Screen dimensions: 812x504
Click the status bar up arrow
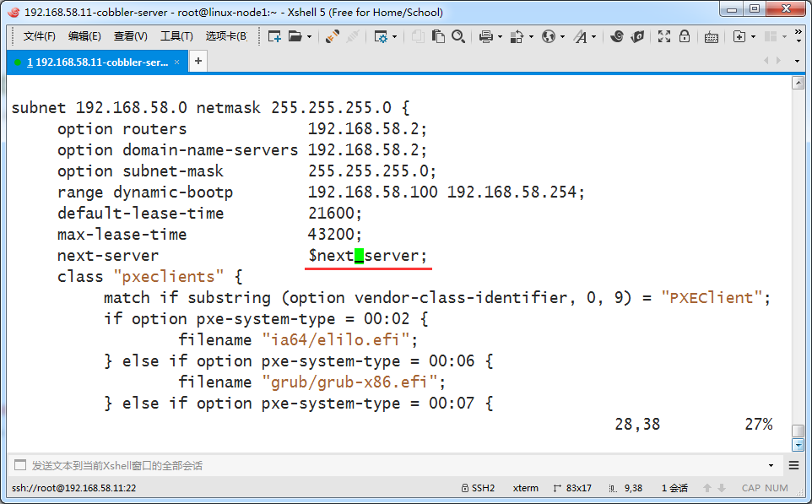pyautogui.click(x=706, y=488)
